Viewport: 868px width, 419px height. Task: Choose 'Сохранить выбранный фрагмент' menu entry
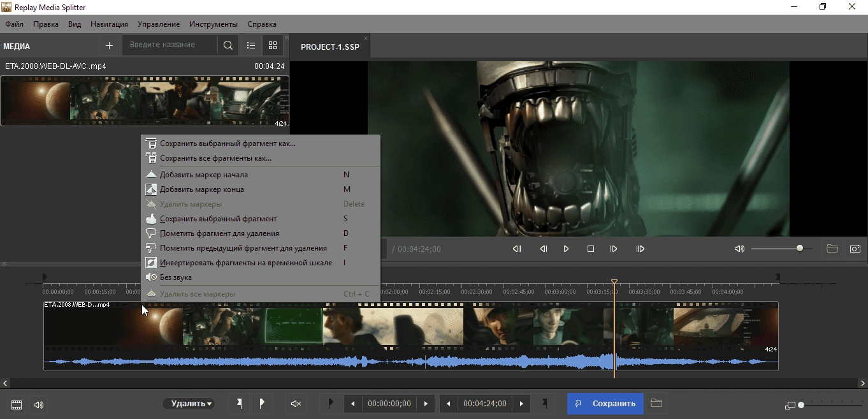(x=260, y=219)
